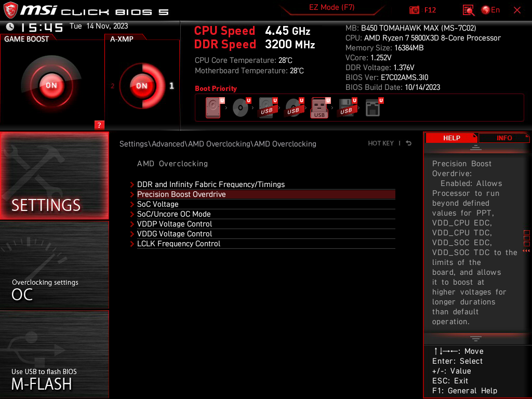
Task: Switch to the INFO tab
Action: tap(504, 138)
